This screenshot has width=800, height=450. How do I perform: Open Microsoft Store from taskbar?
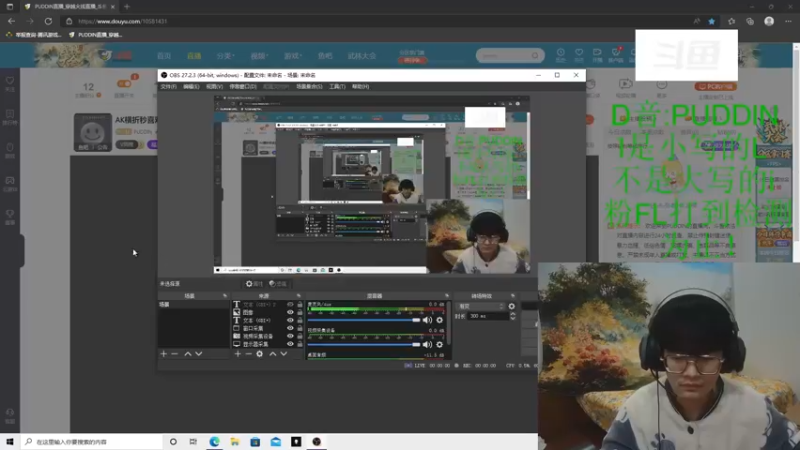[255, 442]
